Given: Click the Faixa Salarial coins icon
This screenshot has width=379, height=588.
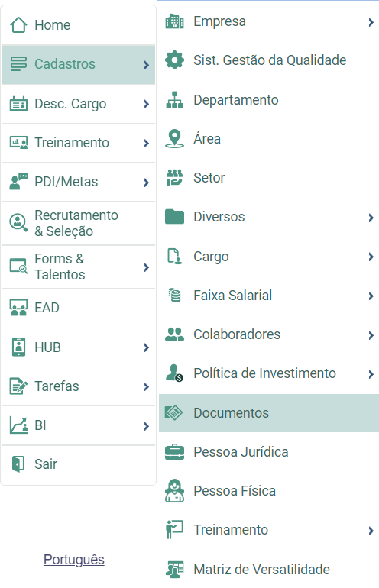Looking at the screenshot, I should (x=174, y=296).
